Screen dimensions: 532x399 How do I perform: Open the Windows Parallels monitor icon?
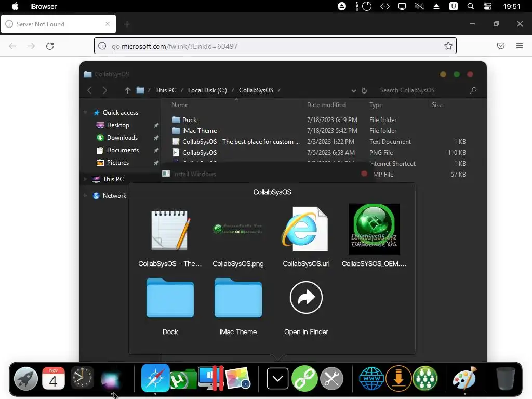(x=211, y=378)
